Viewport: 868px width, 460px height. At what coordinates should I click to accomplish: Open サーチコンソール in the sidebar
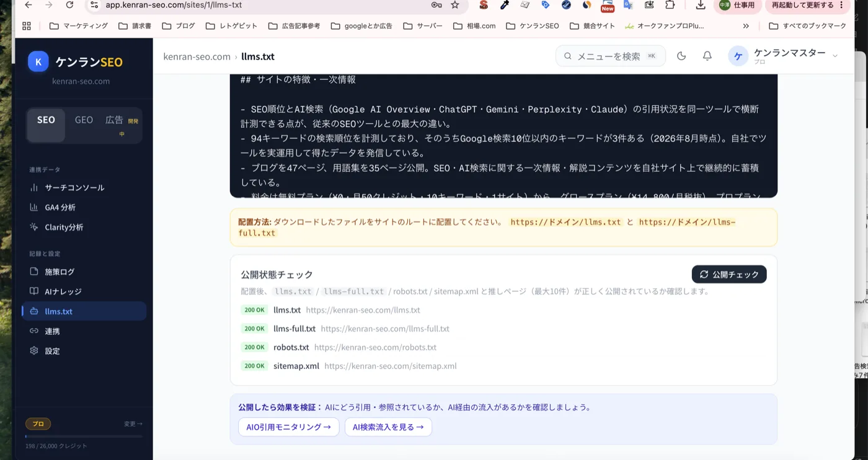(x=84, y=187)
